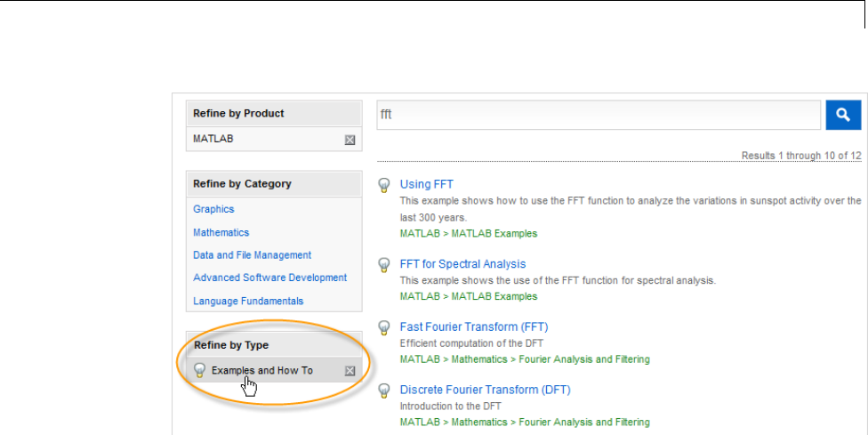
Task: Choose Advanced Software Development category
Action: pos(269,278)
